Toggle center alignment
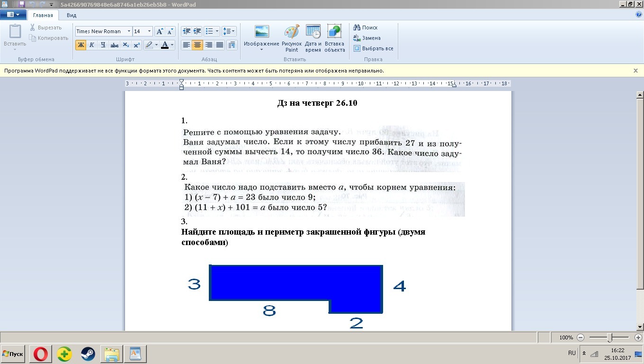644x364 pixels. tap(197, 45)
